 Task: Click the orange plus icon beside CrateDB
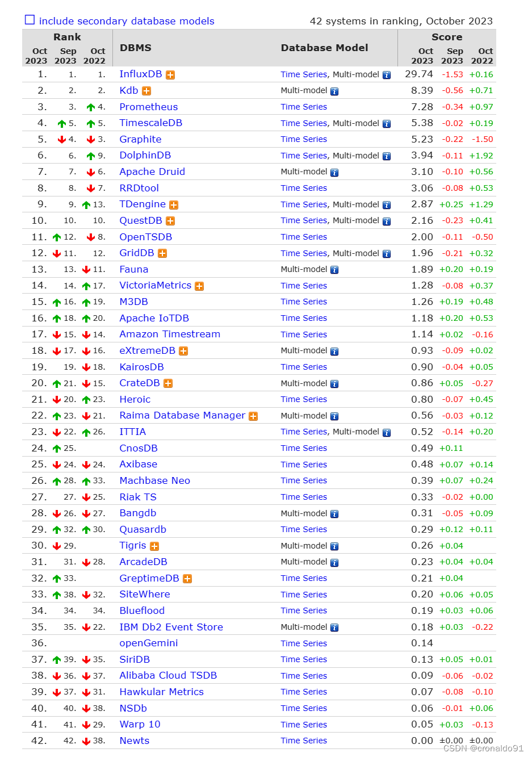(x=168, y=384)
